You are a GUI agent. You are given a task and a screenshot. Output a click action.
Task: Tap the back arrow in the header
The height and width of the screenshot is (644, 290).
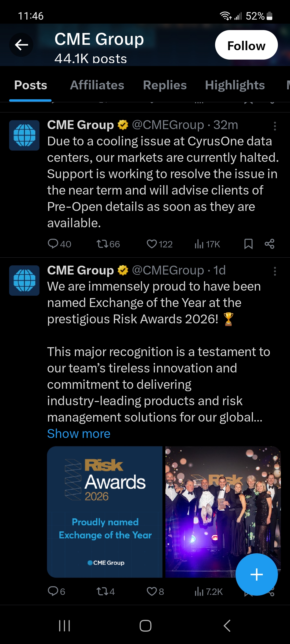pos(21,45)
